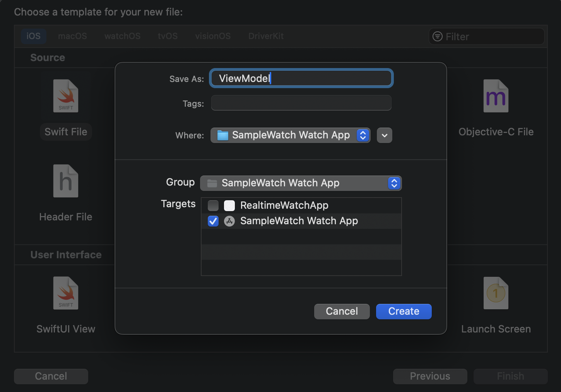Click the Create button
561x392 pixels.
click(404, 312)
